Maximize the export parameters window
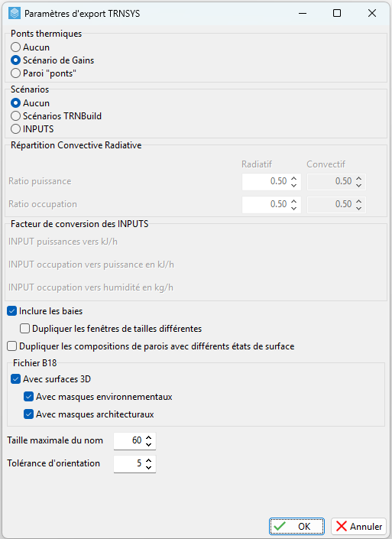This screenshot has height=539, width=392. pyautogui.click(x=337, y=14)
